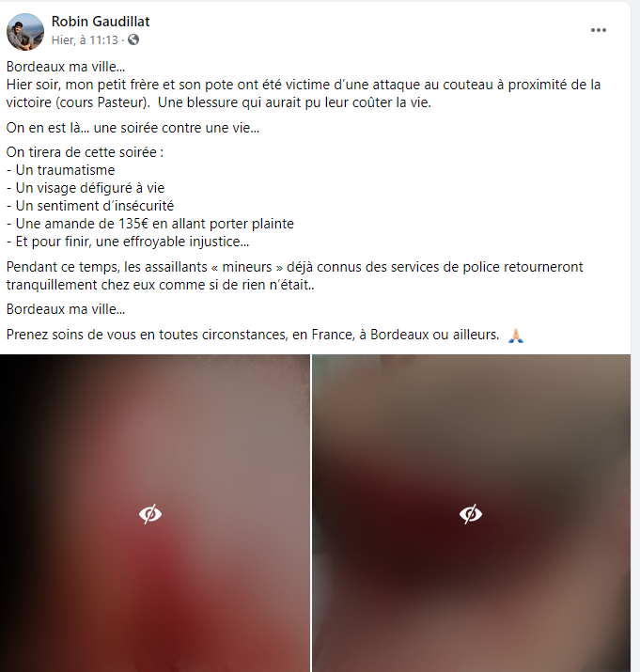Open the three-dot post options menu
This screenshot has width=640, height=672.
tap(598, 30)
